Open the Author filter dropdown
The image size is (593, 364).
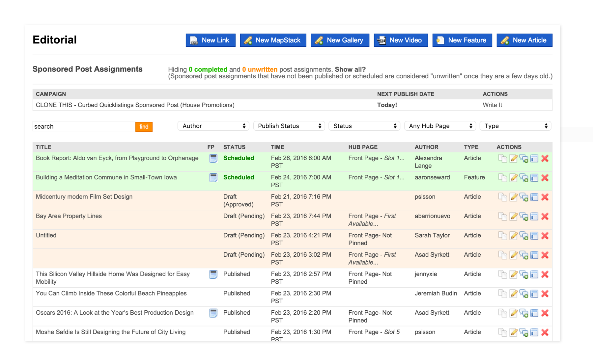pyautogui.click(x=213, y=126)
